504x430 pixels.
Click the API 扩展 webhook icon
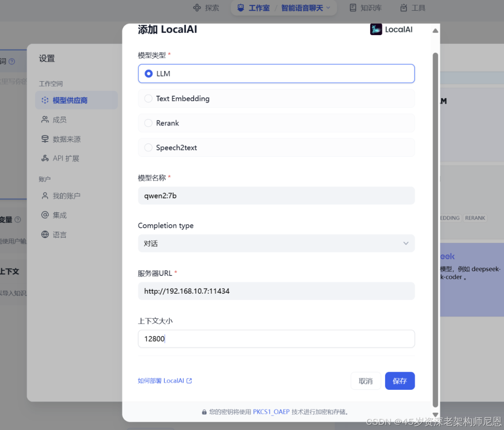coord(45,158)
